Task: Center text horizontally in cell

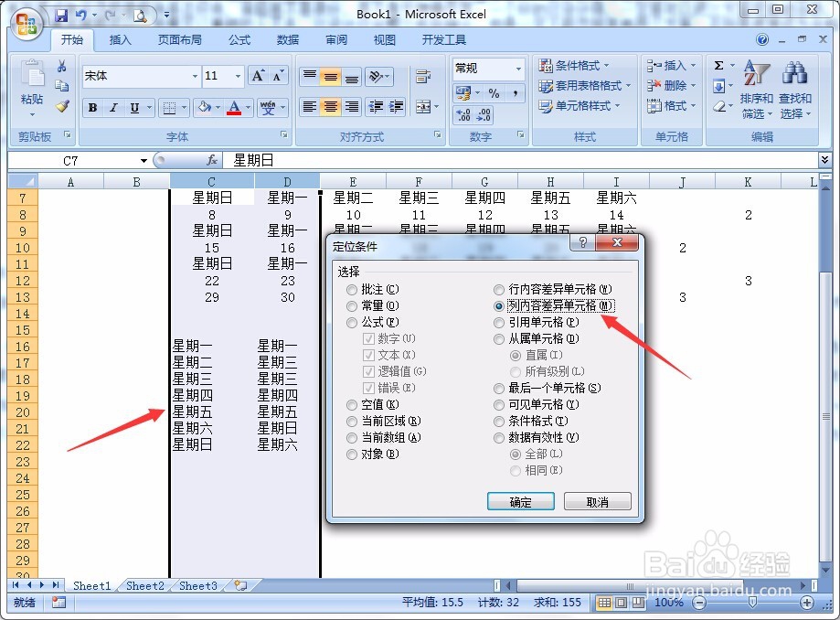Action: (331, 107)
